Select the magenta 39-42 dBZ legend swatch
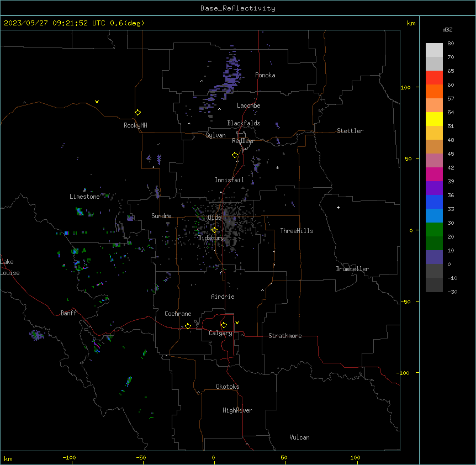The image size is (476, 465). click(434, 174)
